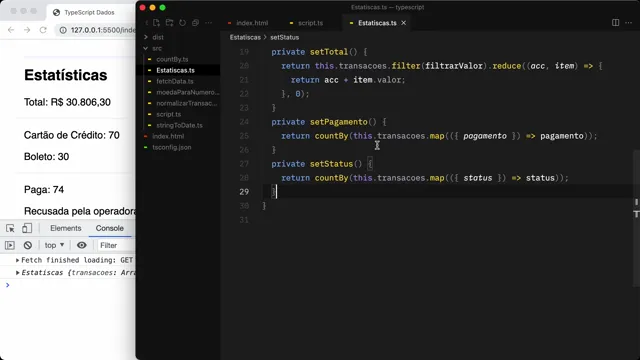Split the editor right
Image resolution: width=640 pixels, height=360 pixels.
pyautogui.click(x=616, y=23)
